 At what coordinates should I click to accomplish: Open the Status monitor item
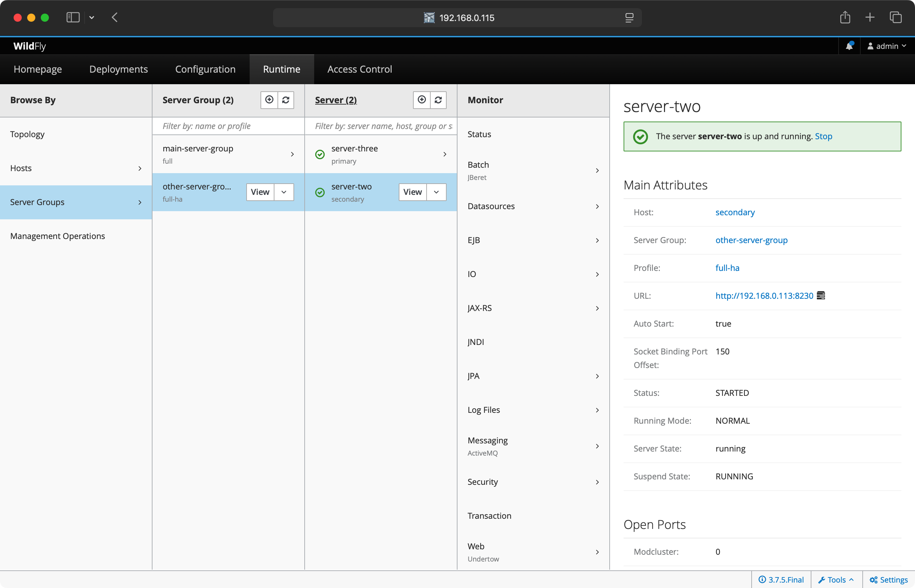[533, 134]
